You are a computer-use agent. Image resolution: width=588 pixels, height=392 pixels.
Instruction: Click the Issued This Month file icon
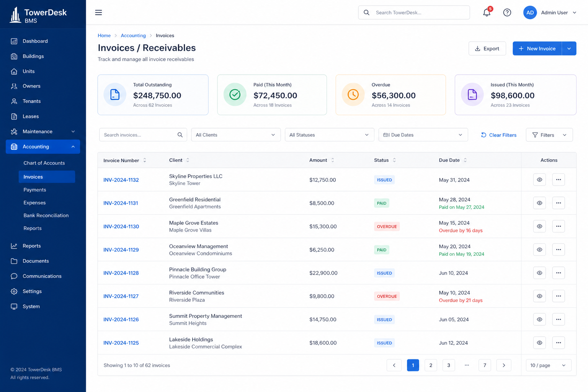(x=472, y=94)
